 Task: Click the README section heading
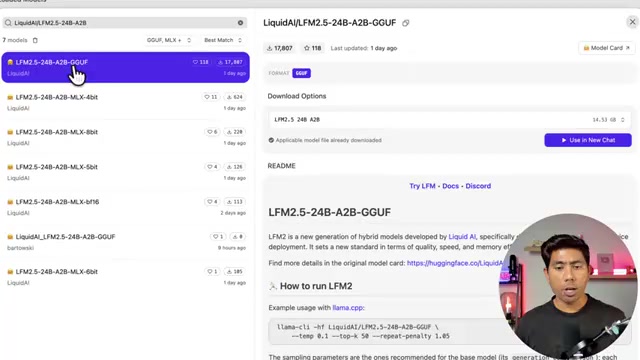click(x=281, y=166)
